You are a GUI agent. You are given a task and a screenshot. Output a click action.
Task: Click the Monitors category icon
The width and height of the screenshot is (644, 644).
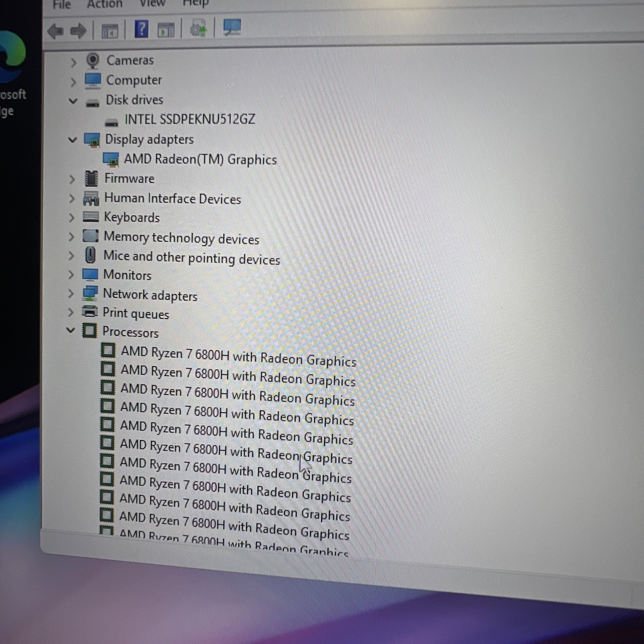90,275
